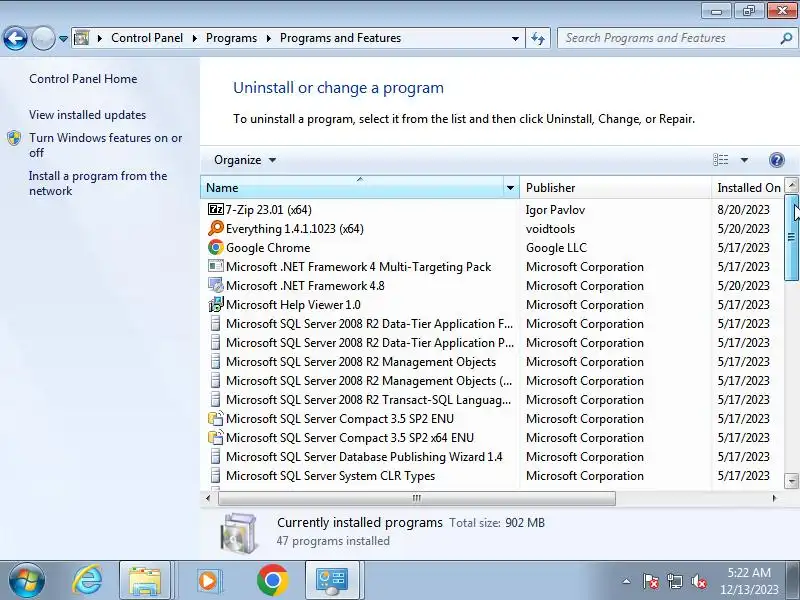Open Windows Explorer from taskbar
The width and height of the screenshot is (800, 600).
[145, 581]
